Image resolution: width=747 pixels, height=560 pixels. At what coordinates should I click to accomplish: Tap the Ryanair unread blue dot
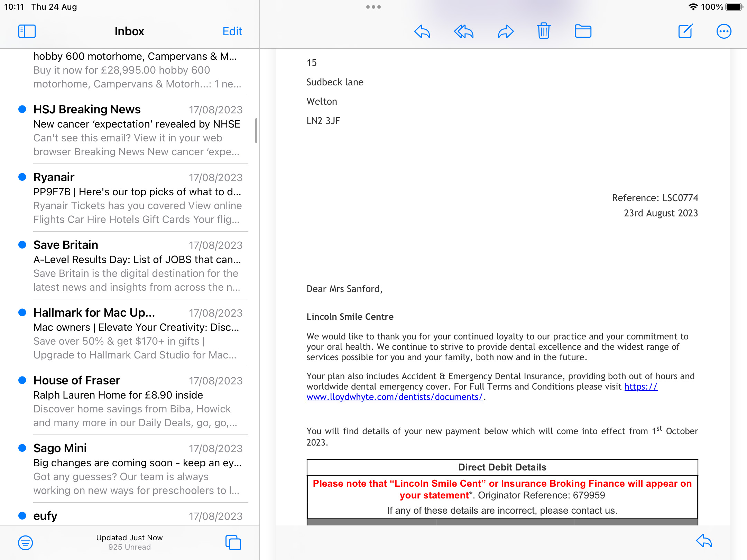click(x=22, y=177)
